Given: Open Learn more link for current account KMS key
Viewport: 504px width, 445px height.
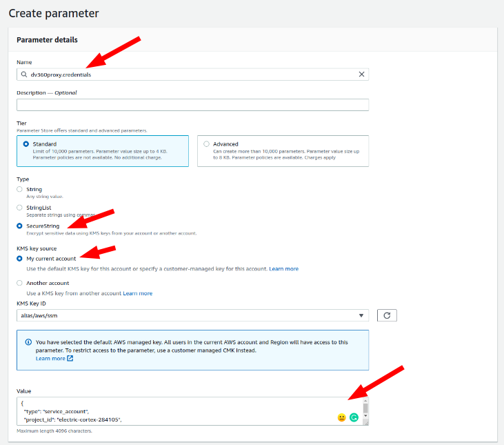Looking at the screenshot, I should (x=284, y=269).
